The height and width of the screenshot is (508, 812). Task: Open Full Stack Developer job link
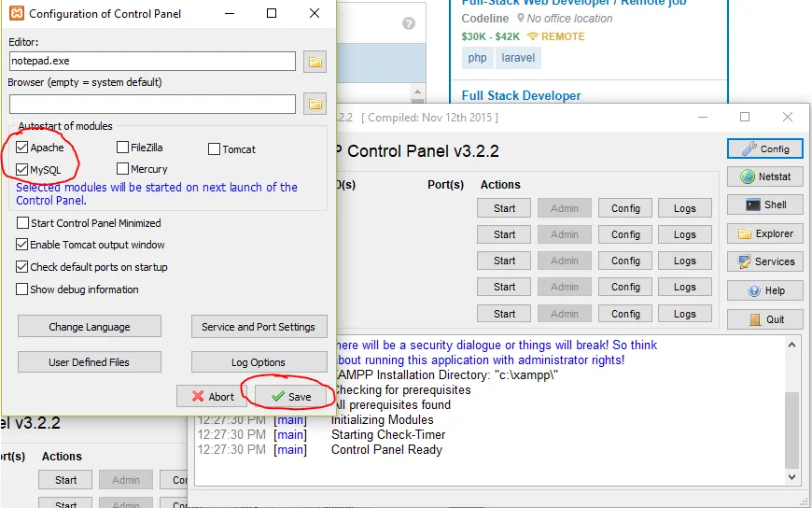pos(521,95)
